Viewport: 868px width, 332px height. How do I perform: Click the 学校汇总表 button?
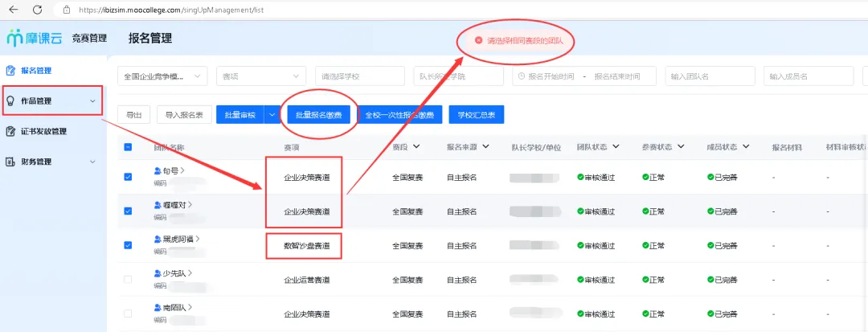[x=477, y=115]
